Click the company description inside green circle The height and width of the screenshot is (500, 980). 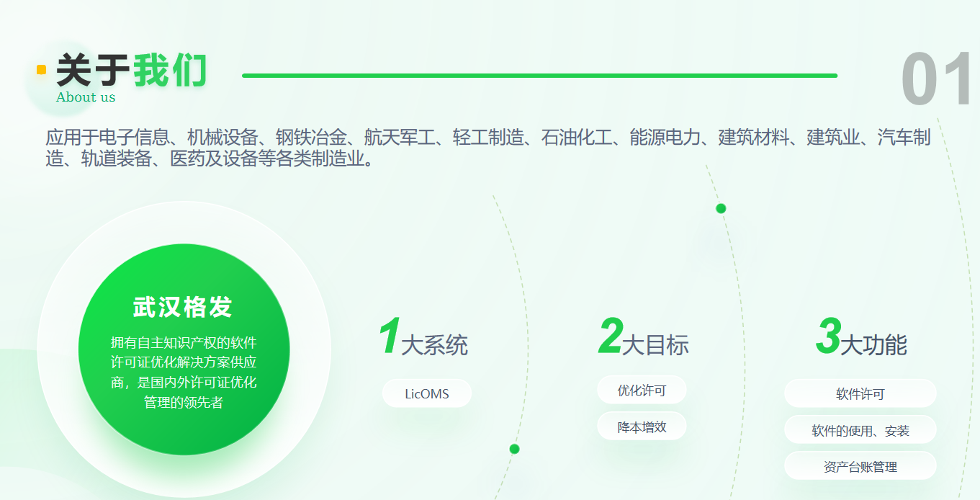[x=184, y=372]
